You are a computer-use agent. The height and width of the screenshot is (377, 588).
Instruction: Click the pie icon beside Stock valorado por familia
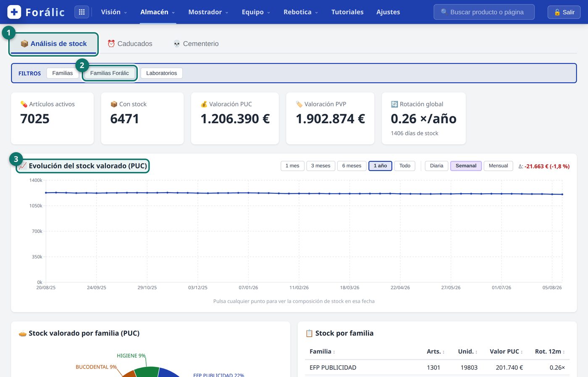(23, 333)
